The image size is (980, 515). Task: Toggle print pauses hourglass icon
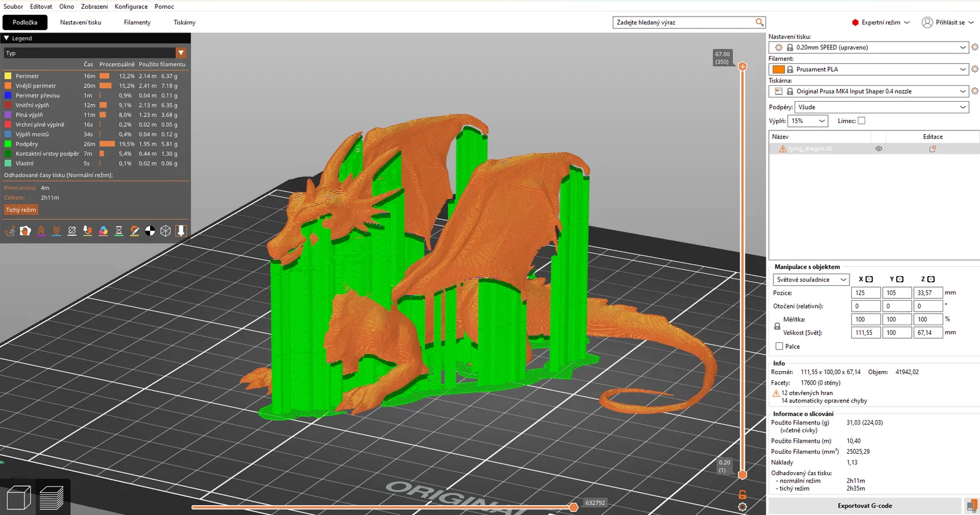click(119, 231)
